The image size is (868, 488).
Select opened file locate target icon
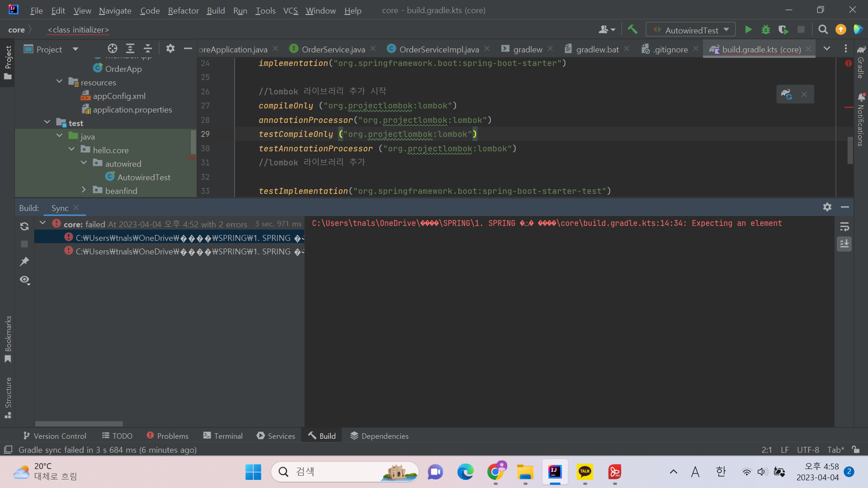(113, 49)
